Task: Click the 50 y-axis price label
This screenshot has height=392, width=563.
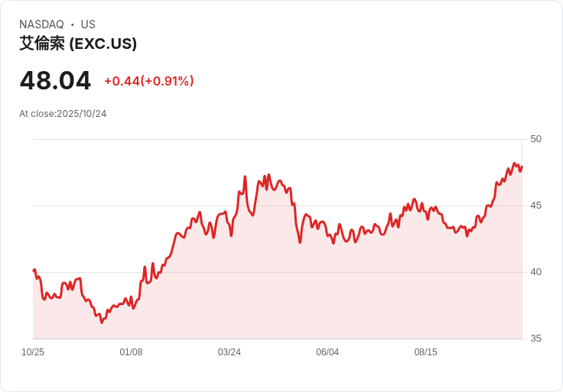Action: (535, 139)
